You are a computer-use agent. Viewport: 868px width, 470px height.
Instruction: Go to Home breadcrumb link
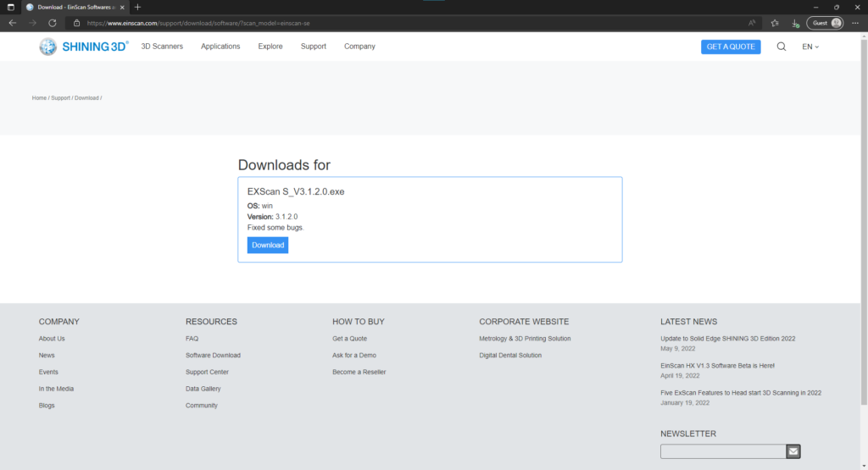click(39, 98)
